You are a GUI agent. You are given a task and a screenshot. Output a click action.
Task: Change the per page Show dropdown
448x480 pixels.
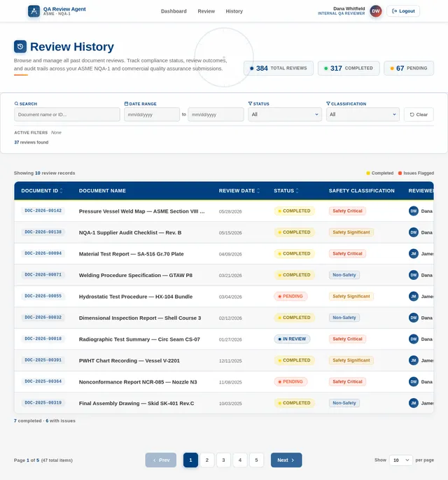click(x=401, y=460)
